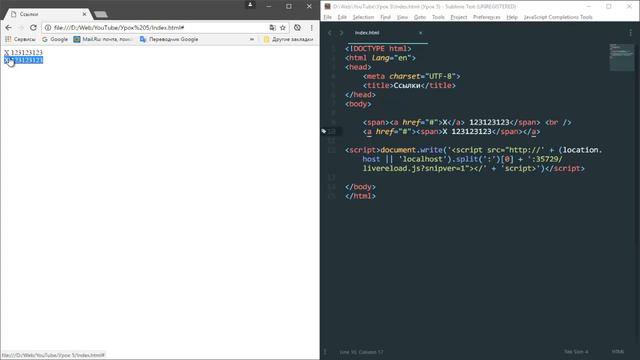Maximize the Sublime Text window

(x=609, y=7)
